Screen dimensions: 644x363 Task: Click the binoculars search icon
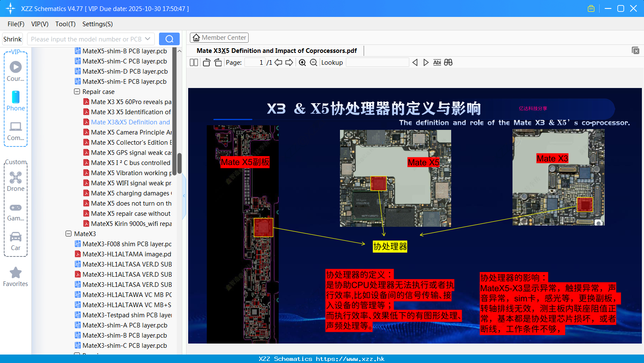[448, 63]
